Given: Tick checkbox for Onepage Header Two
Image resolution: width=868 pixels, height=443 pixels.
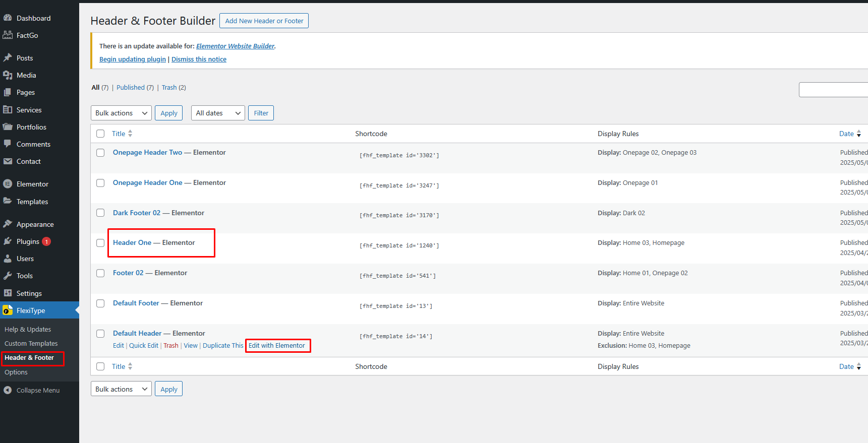Looking at the screenshot, I should pyautogui.click(x=100, y=153).
